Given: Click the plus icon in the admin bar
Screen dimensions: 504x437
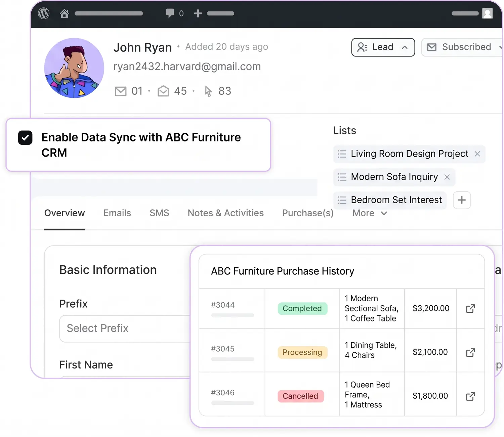Looking at the screenshot, I should pos(198,13).
